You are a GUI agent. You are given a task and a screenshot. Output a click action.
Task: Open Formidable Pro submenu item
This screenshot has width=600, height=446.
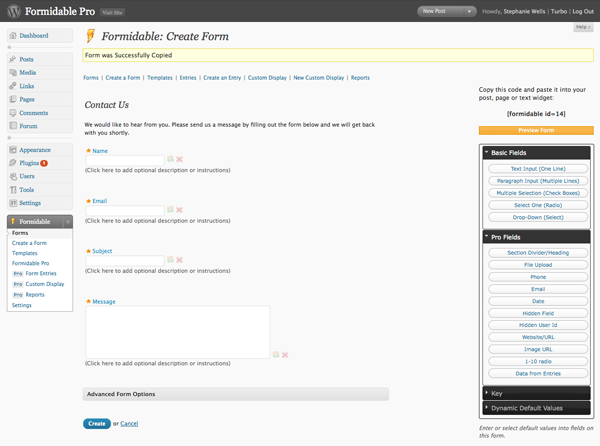point(31,263)
